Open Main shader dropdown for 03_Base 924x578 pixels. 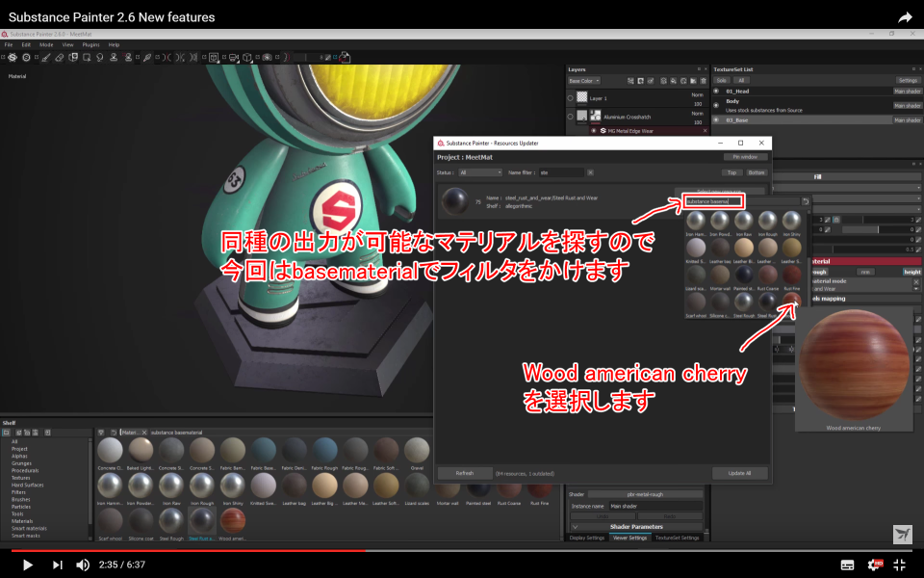coord(908,120)
